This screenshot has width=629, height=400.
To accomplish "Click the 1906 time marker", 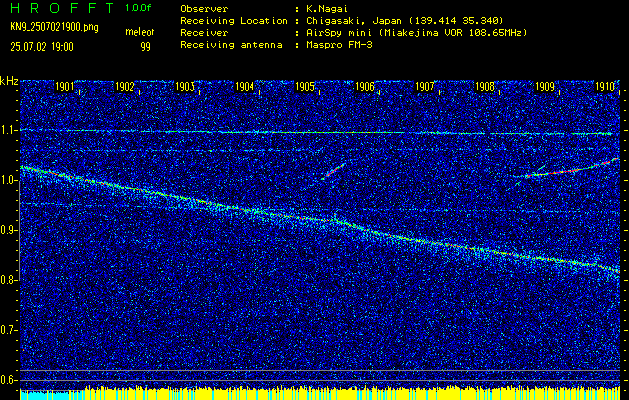I will (x=365, y=87).
